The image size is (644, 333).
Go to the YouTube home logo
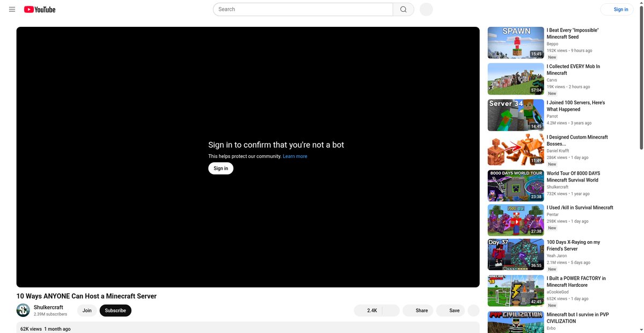(x=40, y=9)
